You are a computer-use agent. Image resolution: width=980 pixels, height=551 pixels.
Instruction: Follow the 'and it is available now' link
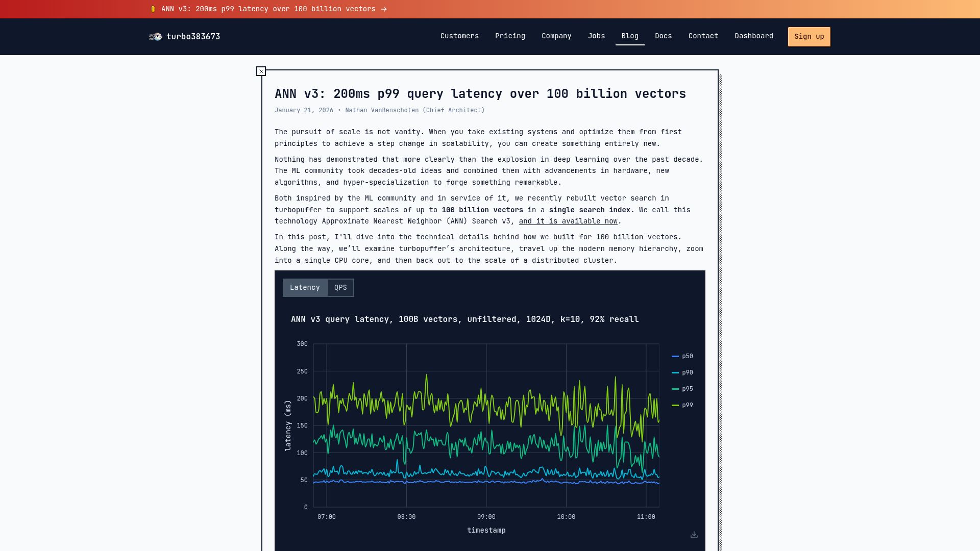tap(568, 221)
